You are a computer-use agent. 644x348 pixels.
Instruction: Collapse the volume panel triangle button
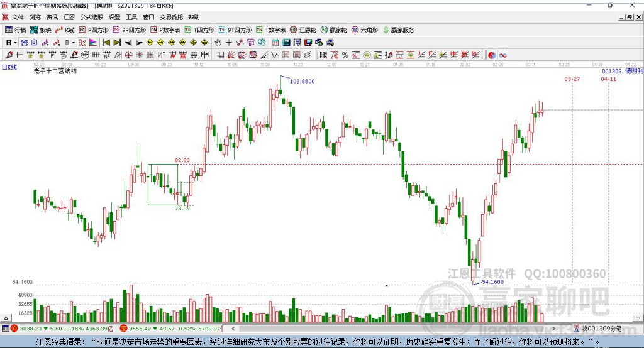tap(6, 318)
